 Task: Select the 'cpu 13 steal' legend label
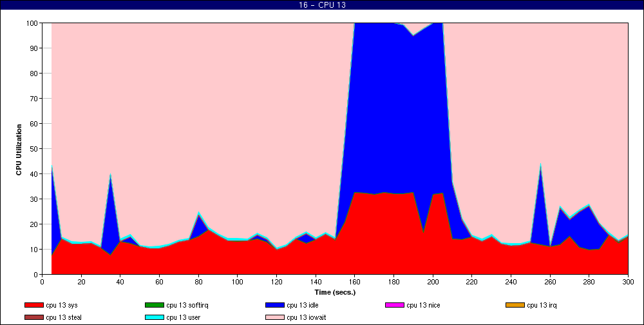click(64, 318)
